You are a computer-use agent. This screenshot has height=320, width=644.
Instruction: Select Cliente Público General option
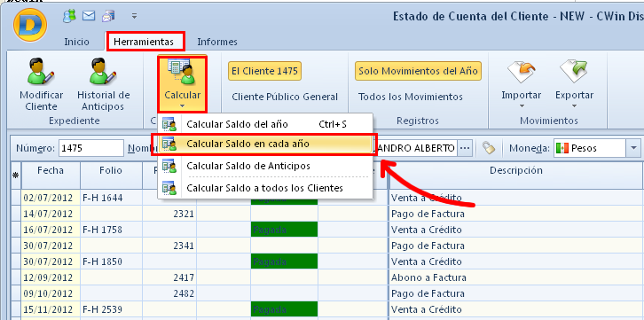[x=285, y=97]
